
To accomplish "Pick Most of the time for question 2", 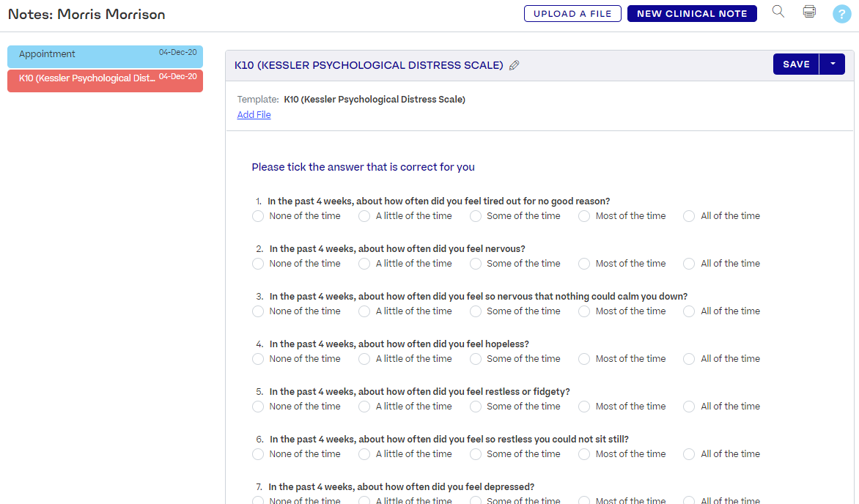I will (583, 263).
